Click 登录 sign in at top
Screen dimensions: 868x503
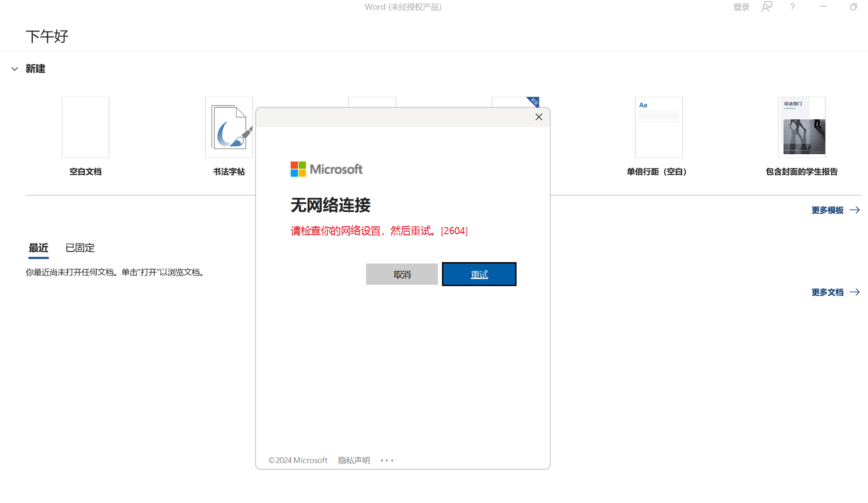(741, 7)
